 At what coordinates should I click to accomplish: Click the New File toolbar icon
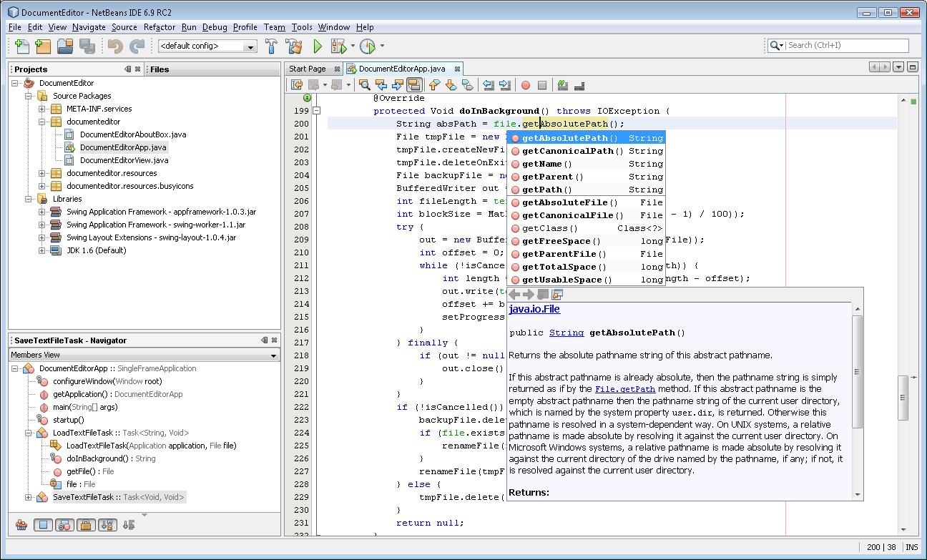pos(22,46)
